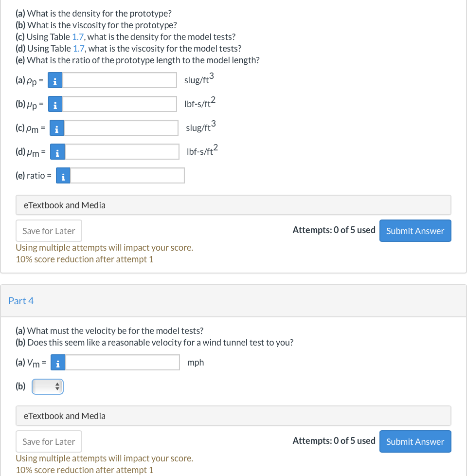Click the upper Save for Later button

[x=49, y=231]
